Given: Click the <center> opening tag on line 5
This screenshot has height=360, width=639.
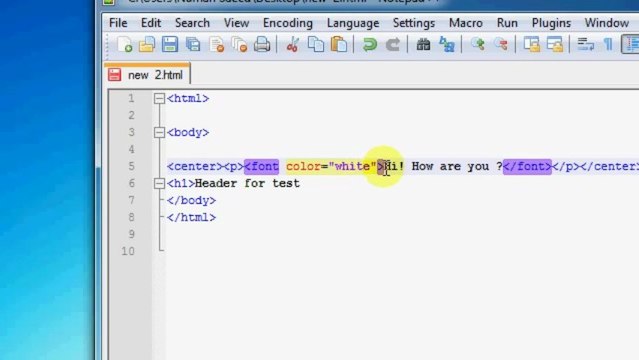Looking at the screenshot, I should tap(195, 166).
